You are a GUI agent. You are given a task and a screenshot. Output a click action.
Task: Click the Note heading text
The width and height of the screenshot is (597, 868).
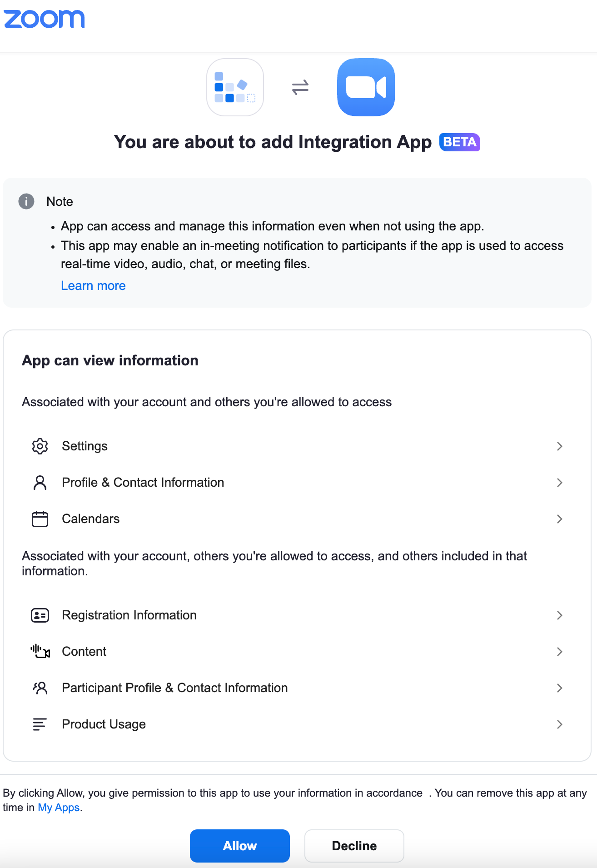pyautogui.click(x=60, y=201)
